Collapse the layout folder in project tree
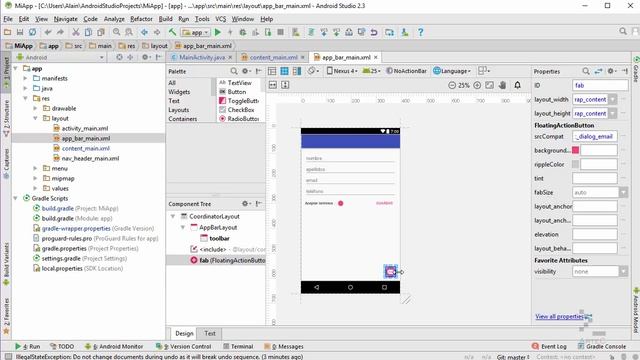 (x=36, y=118)
